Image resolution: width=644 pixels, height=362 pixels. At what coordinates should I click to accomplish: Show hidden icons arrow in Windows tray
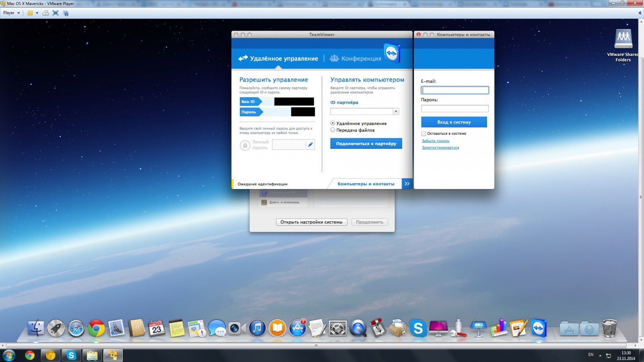600,356
